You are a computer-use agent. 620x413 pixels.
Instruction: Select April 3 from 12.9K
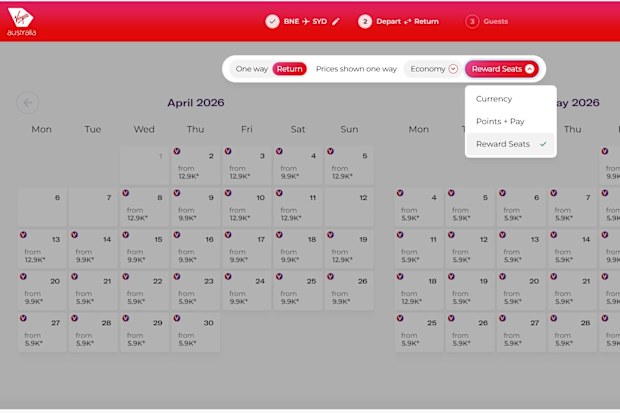[x=247, y=165]
